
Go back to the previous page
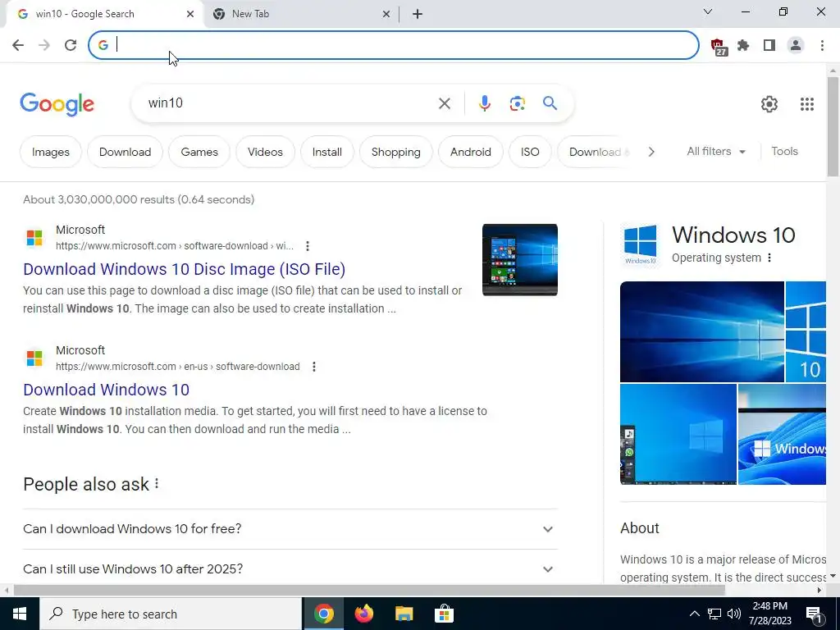[x=18, y=45]
